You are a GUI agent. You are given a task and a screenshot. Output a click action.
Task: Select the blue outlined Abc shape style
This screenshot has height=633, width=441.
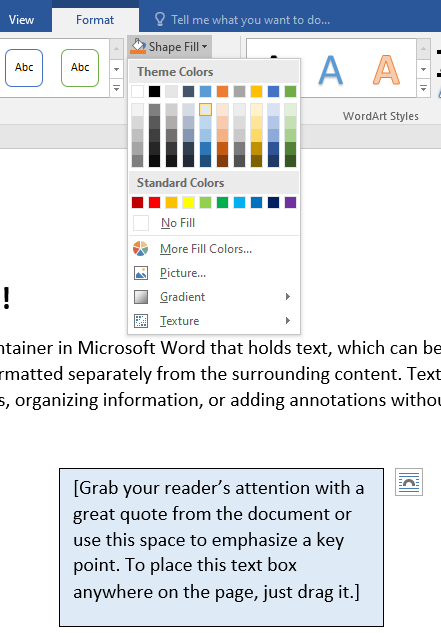[24, 67]
